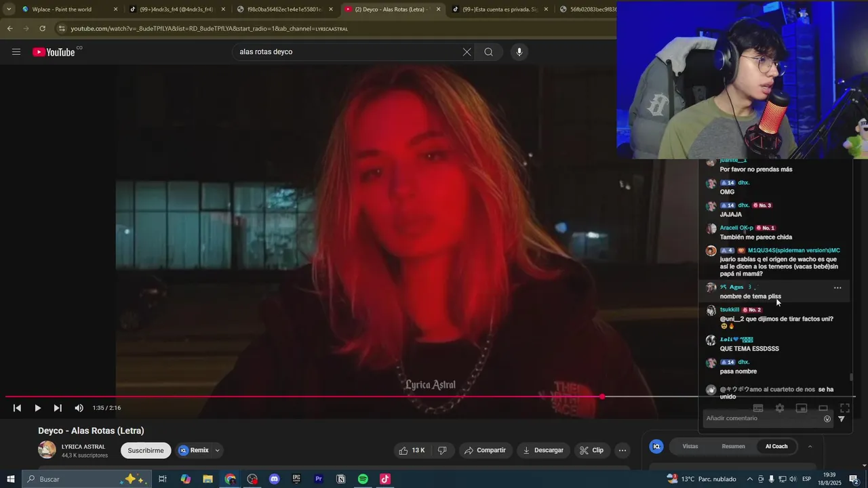Click the Compartir button
Screen dimensions: 868x488
[485, 450]
